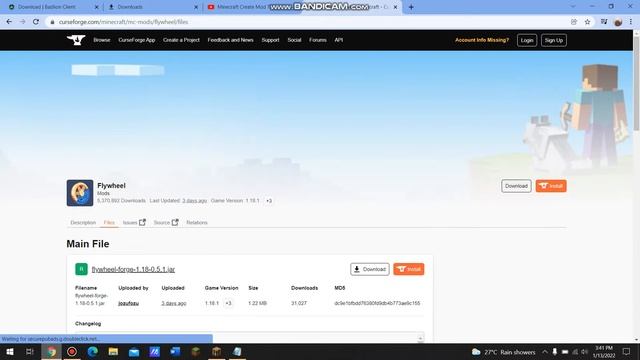Image resolution: width=640 pixels, height=360 pixels.
Task: Click the header Download button beside Flywheel
Action: 516,186
